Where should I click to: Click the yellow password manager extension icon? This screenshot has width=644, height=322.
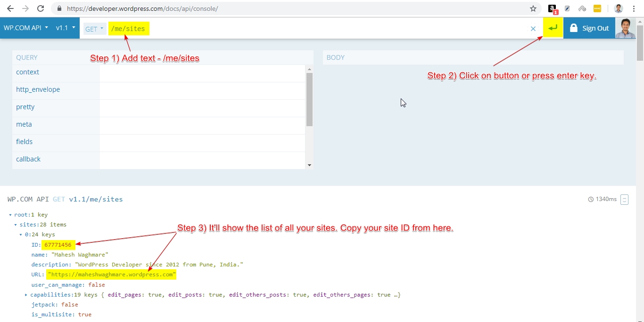tap(597, 8)
